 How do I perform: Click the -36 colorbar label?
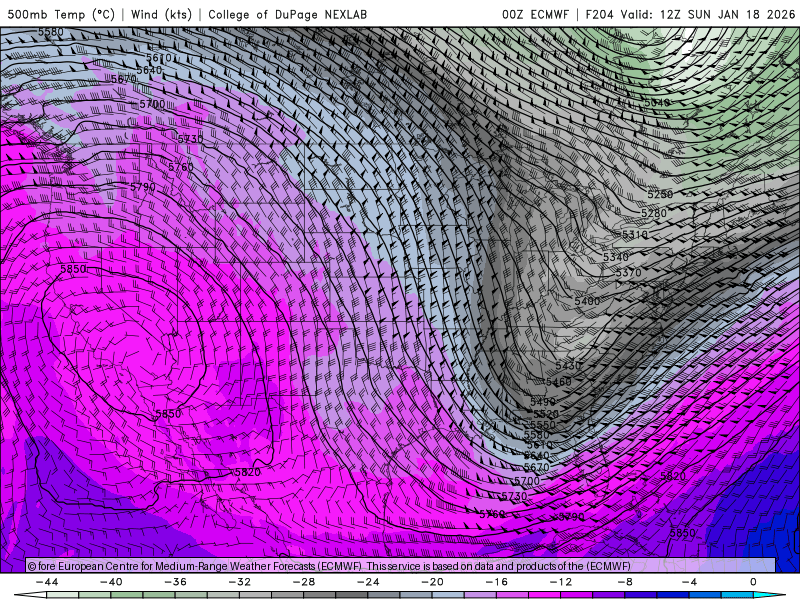click(x=176, y=582)
